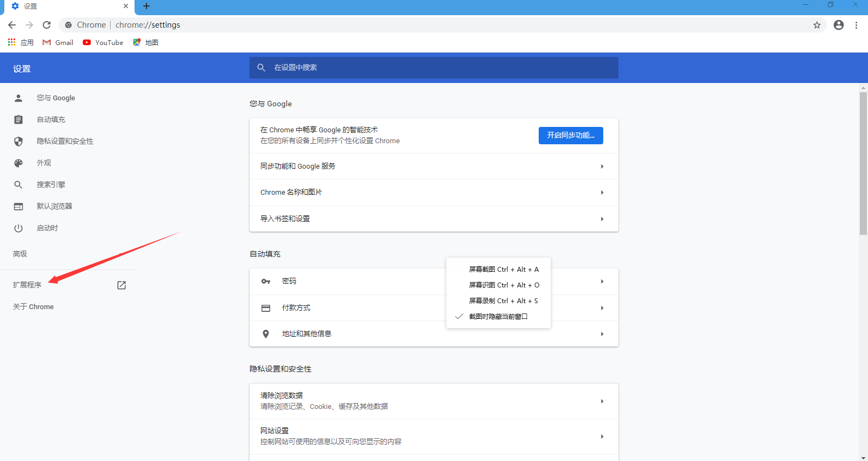Open the 地址和其他信息 row

point(434,334)
